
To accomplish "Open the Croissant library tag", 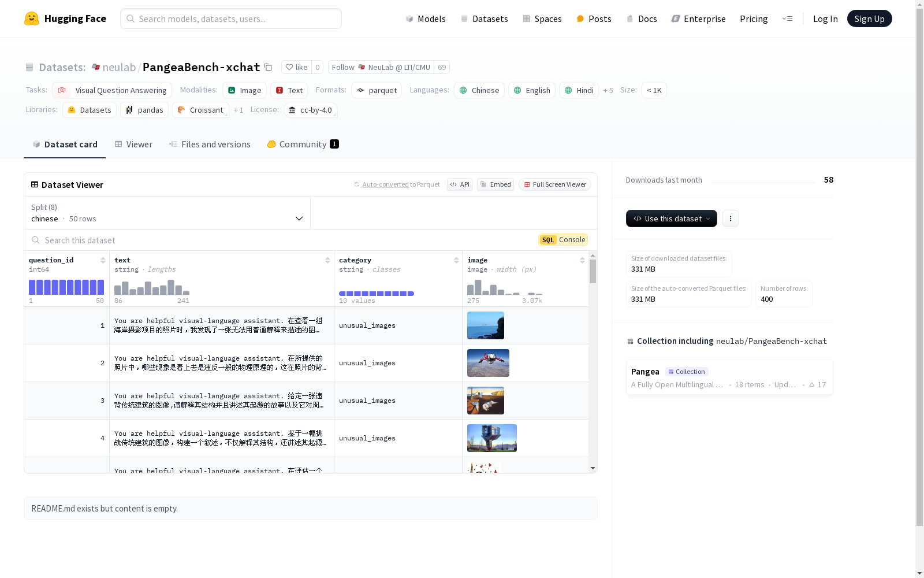I will tap(200, 110).
